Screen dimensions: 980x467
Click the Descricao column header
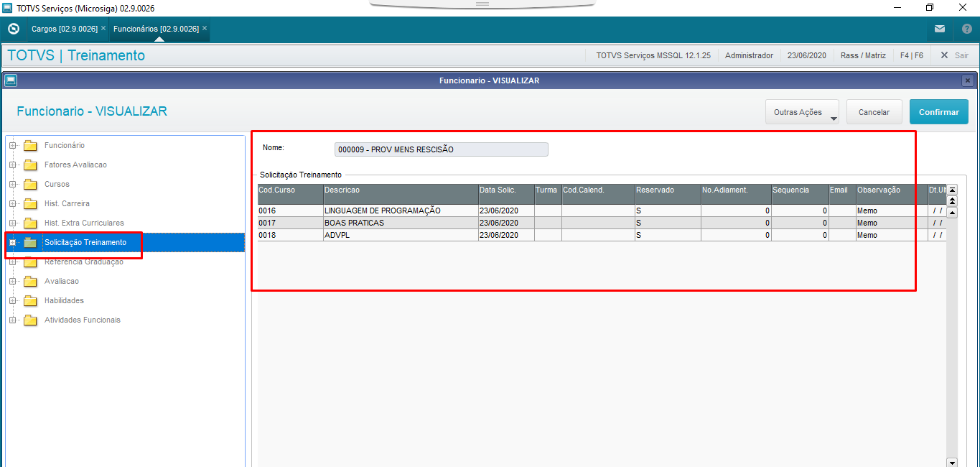click(401, 194)
